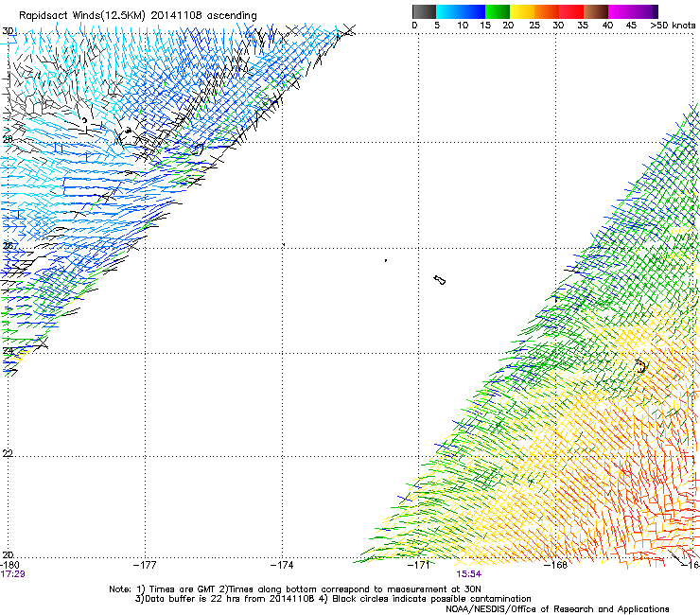700x615 pixels.
Task: Click the '-174' longitude label
Action: (x=282, y=565)
